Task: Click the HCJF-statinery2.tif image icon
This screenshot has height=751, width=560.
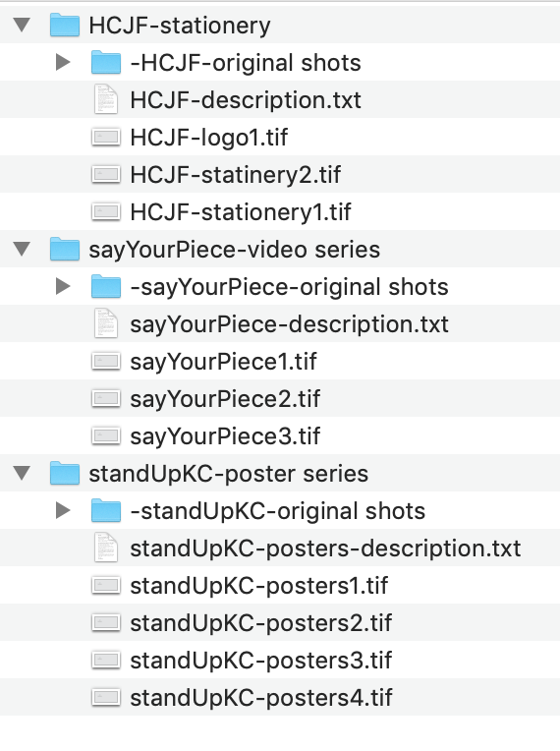Action: point(106,175)
